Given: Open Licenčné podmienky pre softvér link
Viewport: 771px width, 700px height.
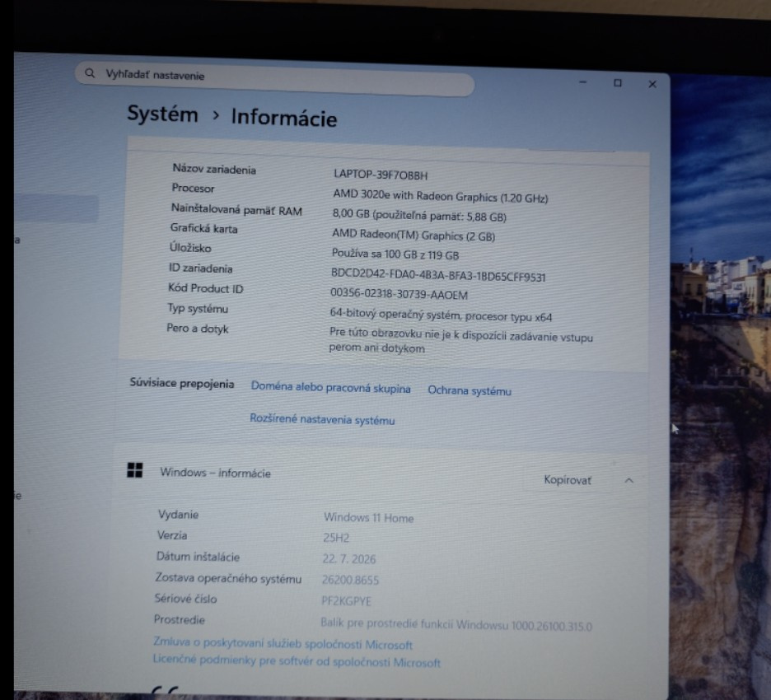Looking at the screenshot, I should click(297, 660).
